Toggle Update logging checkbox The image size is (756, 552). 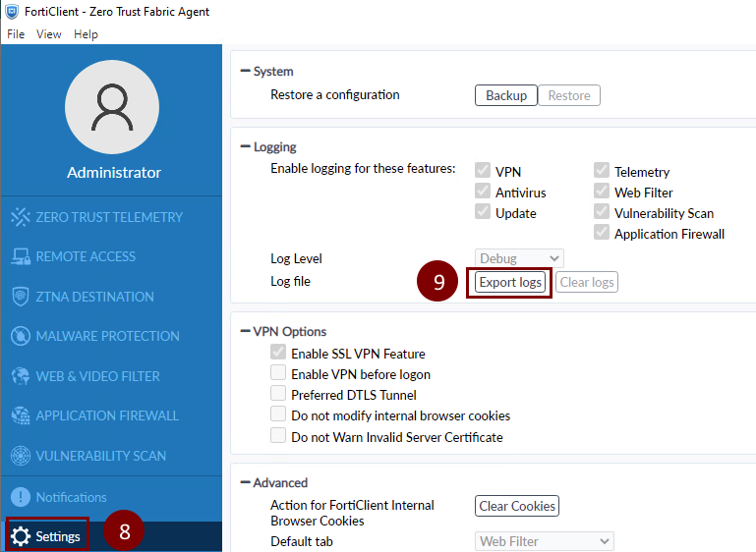coord(483,211)
